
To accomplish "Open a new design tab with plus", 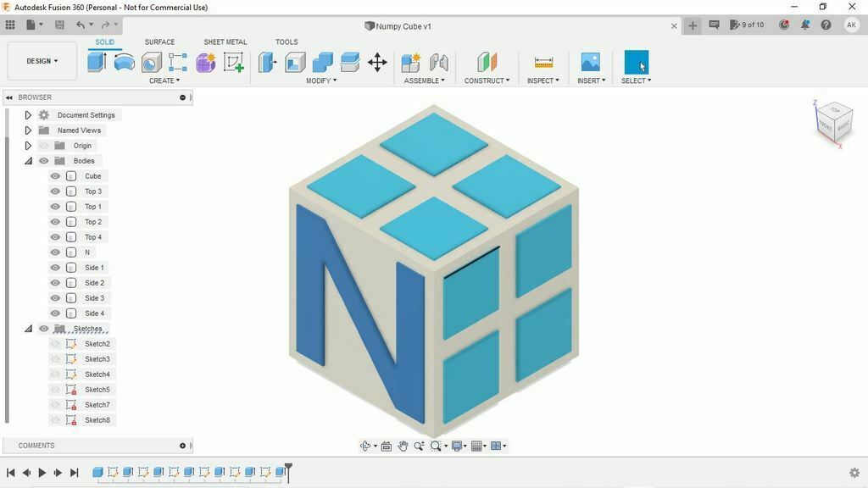I will (693, 25).
